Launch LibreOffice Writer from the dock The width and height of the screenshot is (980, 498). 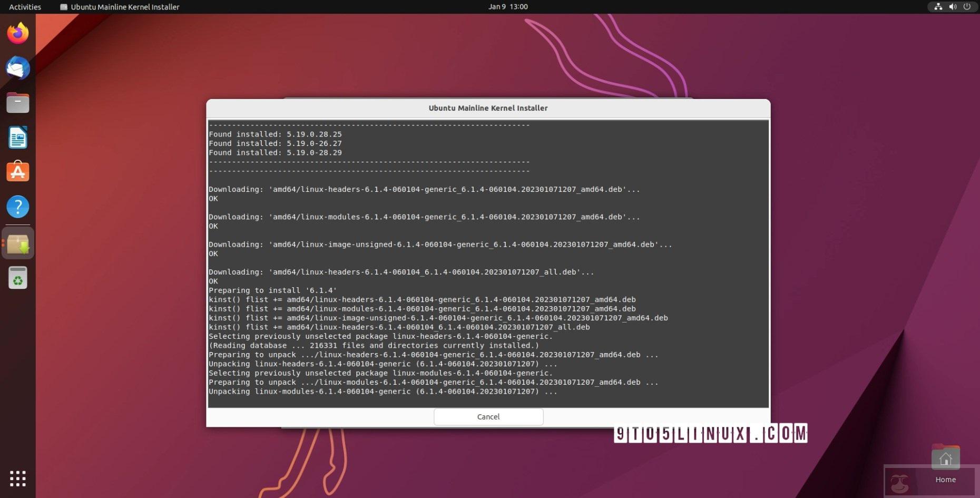click(17, 138)
